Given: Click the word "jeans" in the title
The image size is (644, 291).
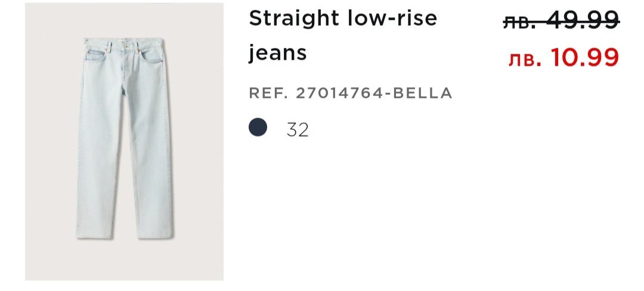Looking at the screenshot, I should point(277,54).
